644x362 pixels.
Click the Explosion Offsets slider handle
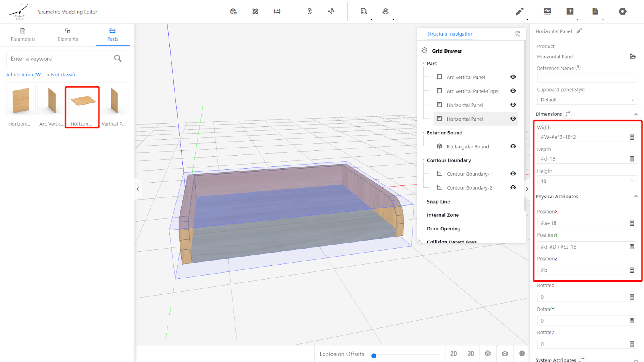point(374,356)
